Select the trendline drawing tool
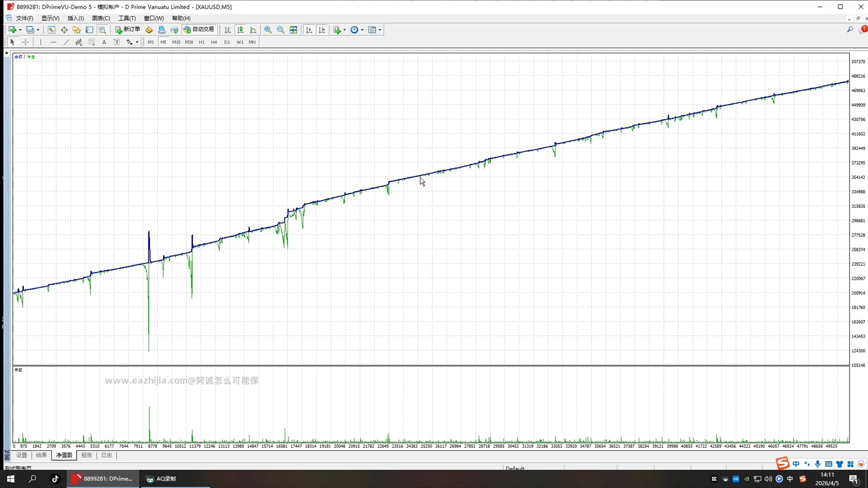 [x=66, y=42]
